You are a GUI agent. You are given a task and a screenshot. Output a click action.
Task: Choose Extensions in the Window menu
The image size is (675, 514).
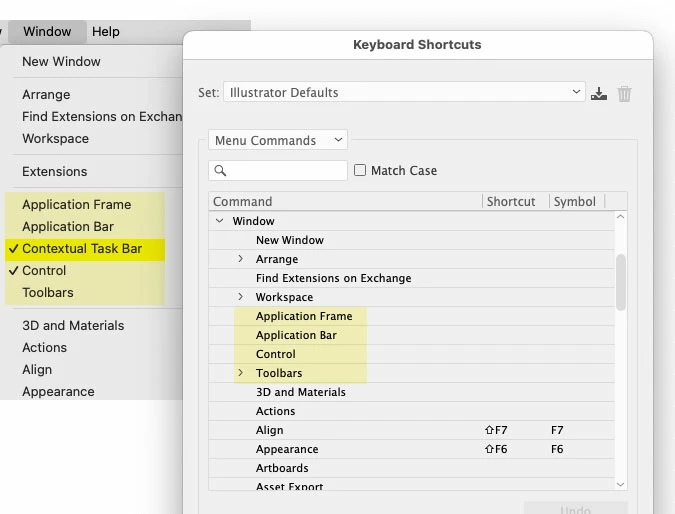(55, 172)
